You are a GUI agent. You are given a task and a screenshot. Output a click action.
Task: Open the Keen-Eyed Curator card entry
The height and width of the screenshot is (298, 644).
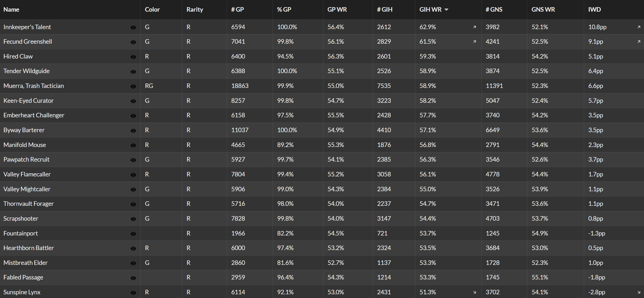(x=28, y=101)
